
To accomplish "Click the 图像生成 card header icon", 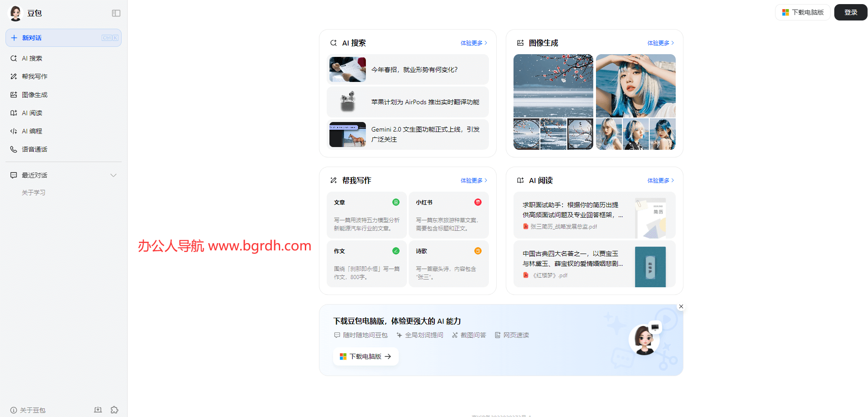I will tap(520, 43).
